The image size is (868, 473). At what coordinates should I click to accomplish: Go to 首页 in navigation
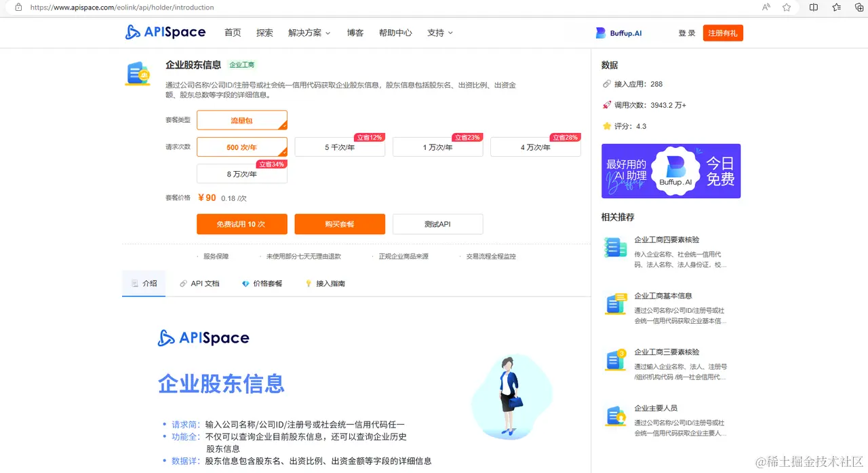click(233, 33)
